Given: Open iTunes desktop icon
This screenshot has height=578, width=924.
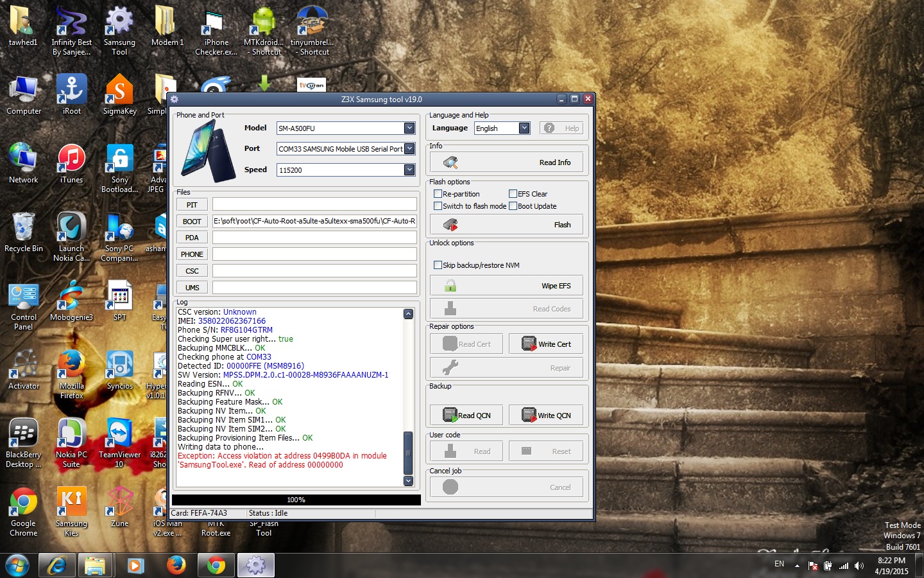Looking at the screenshot, I should pos(71,163).
